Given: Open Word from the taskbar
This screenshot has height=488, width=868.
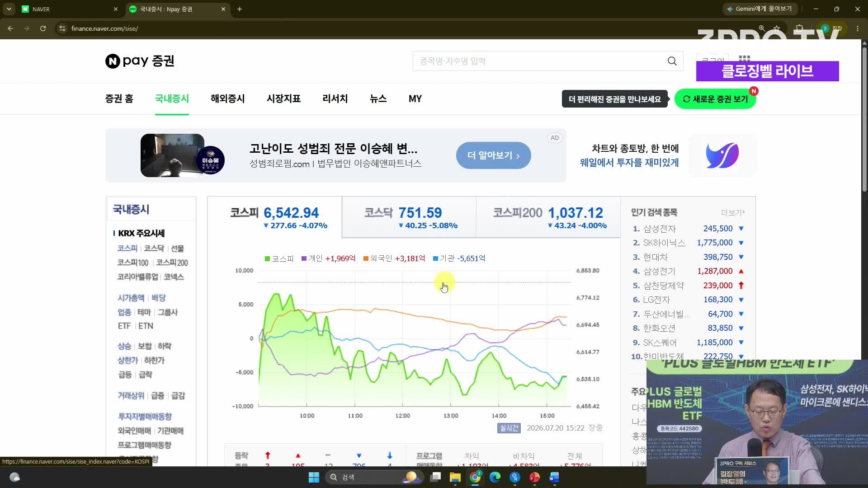Looking at the screenshot, I should [x=554, y=477].
